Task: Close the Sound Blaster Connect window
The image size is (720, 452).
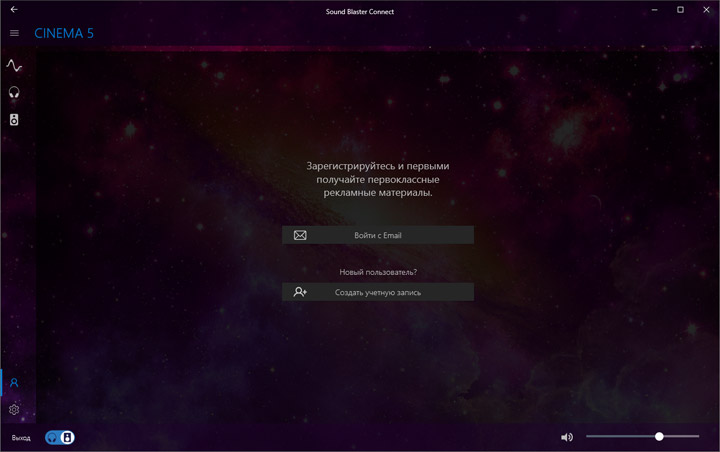Action: tap(706, 10)
